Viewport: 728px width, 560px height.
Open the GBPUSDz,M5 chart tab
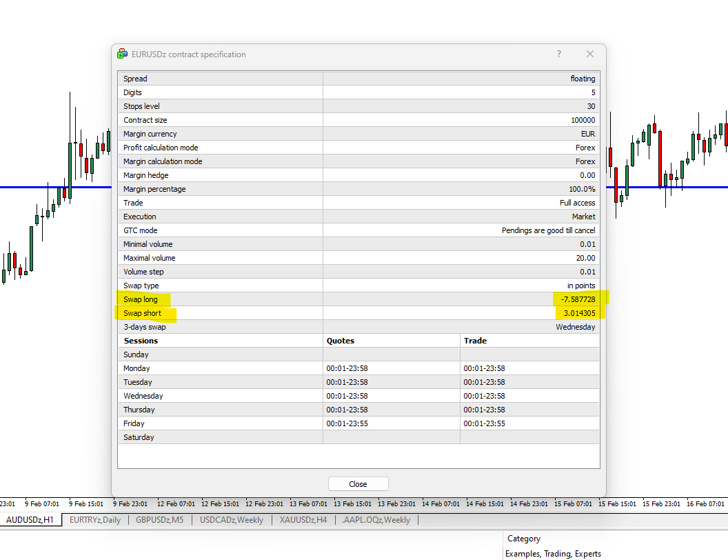160,520
